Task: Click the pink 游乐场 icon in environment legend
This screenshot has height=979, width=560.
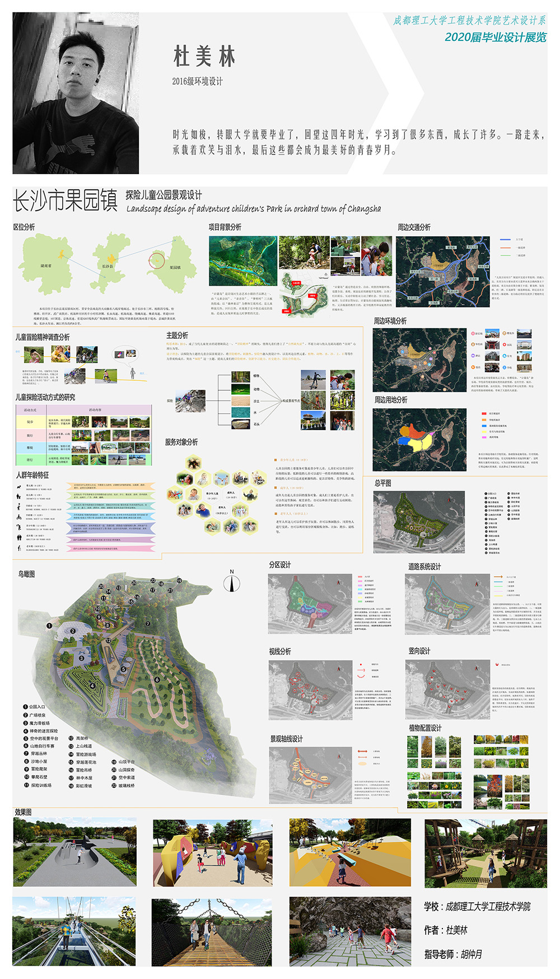Action: [x=473, y=333]
